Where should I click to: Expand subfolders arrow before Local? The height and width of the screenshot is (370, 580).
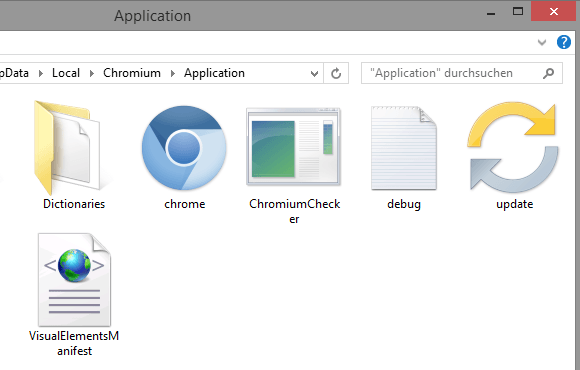coord(40,73)
